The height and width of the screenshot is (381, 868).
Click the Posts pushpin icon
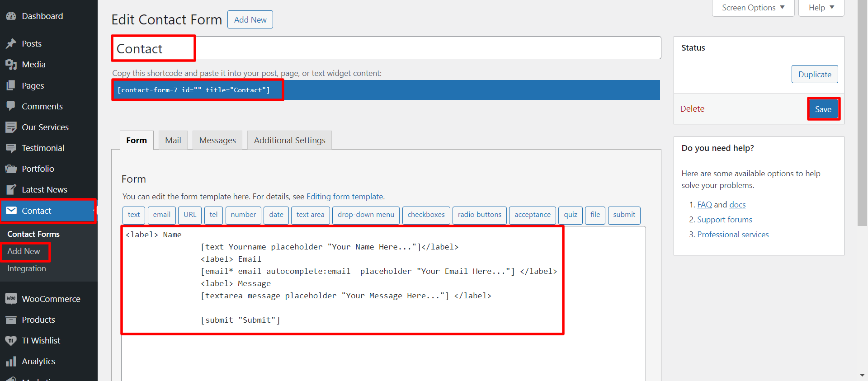11,44
